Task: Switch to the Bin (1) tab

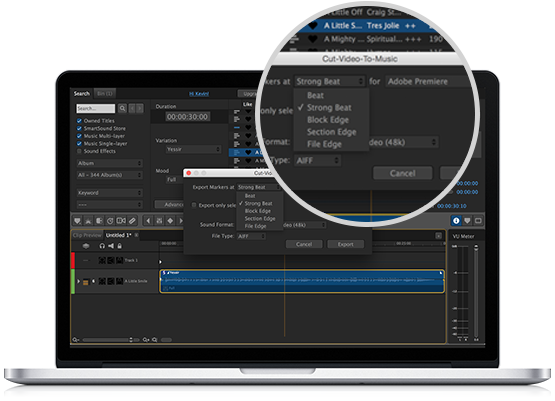Action: 104,94
